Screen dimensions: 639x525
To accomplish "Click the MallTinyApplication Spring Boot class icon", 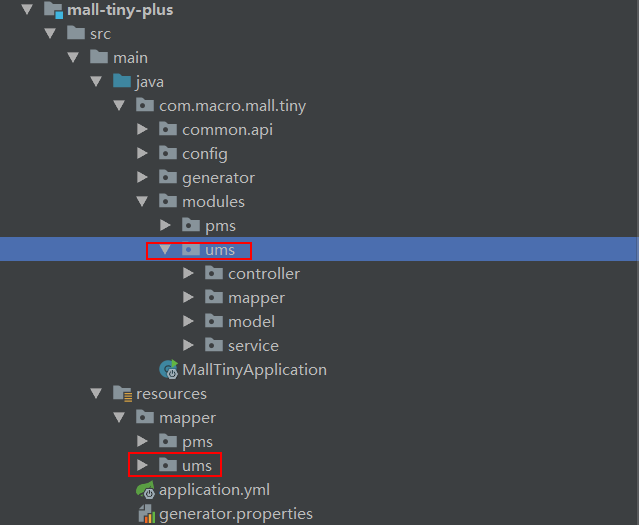I will click(x=169, y=370).
